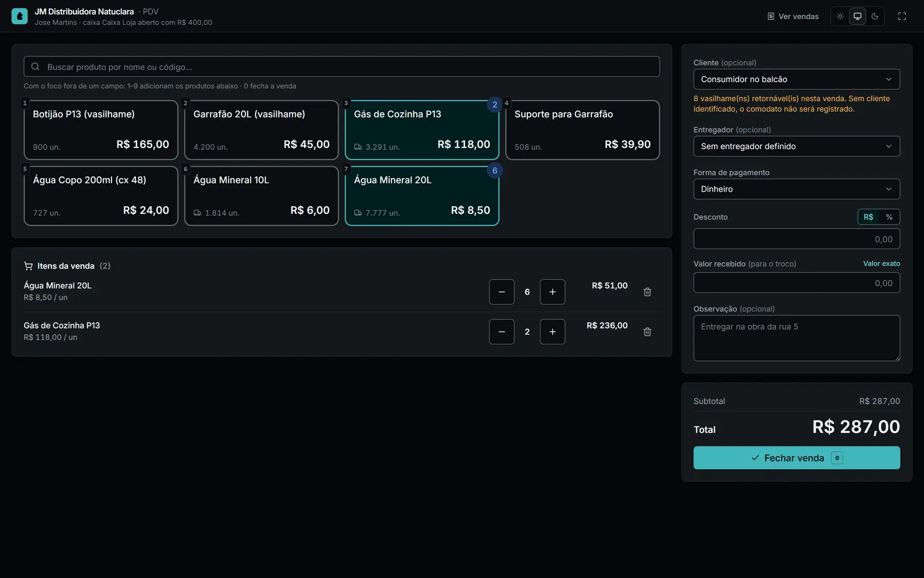
Task: Click the JM Distribuidora water-drop logo icon
Action: pos(20,16)
